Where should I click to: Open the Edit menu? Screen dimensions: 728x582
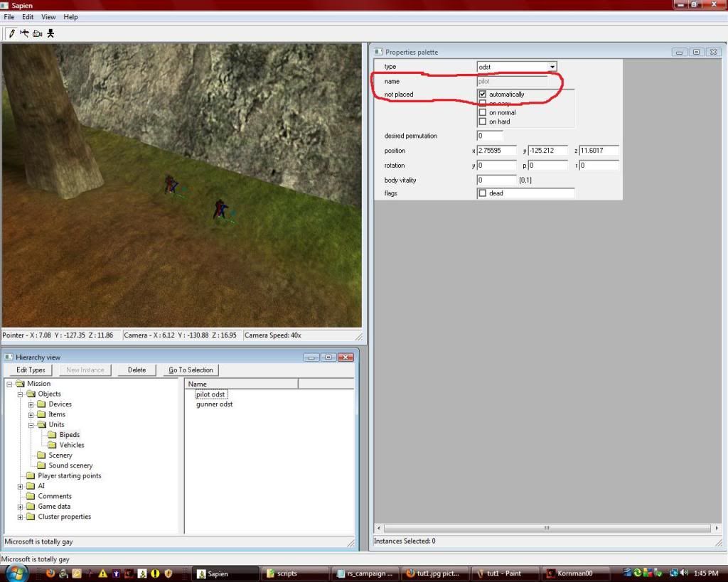click(28, 17)
